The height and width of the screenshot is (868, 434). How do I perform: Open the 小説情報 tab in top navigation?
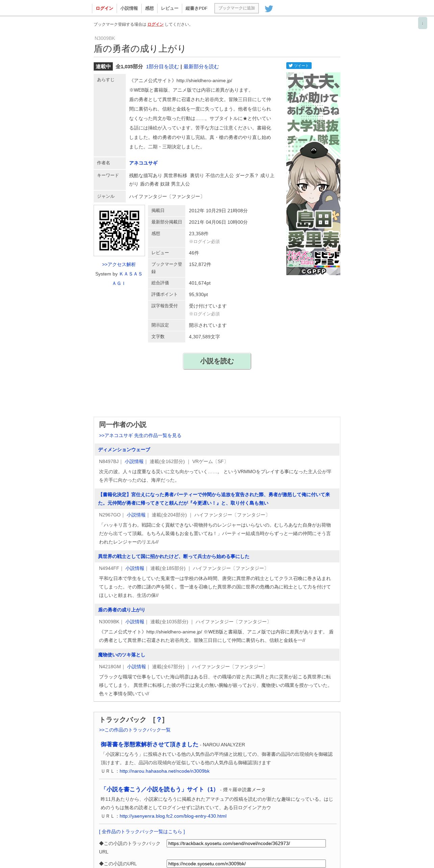129,8
